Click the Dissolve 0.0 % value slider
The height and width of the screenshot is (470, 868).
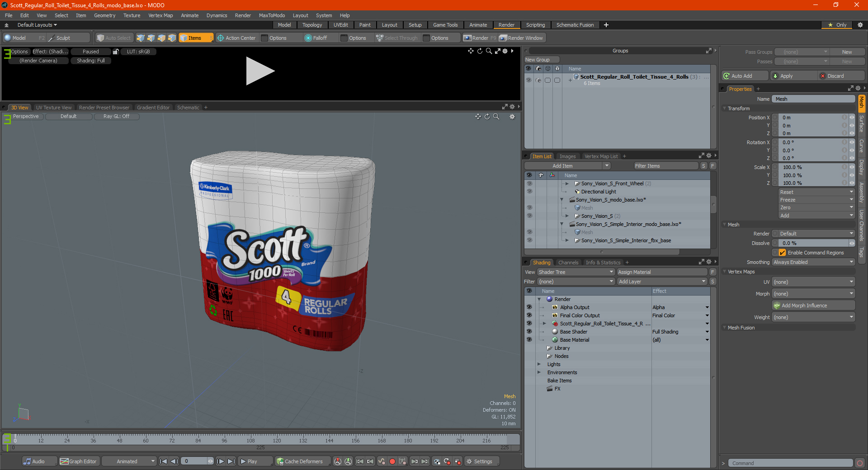click(x=813, y=243)
